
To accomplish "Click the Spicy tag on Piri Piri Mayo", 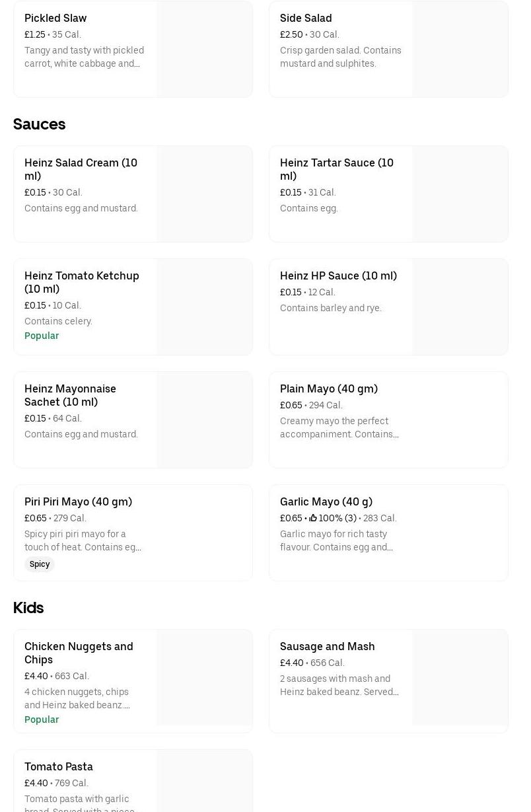I will click(x=40, y=564).
